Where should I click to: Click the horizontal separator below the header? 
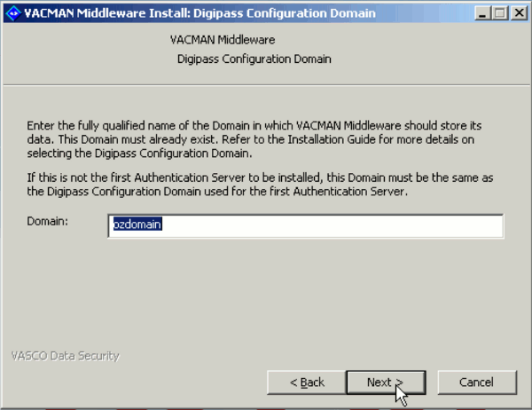tap(266, 85)
